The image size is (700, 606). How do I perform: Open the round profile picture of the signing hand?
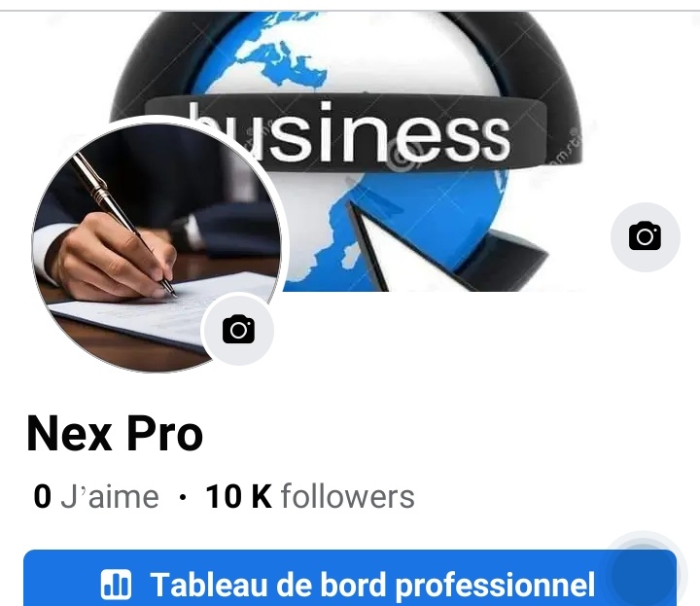coord(157,248)
